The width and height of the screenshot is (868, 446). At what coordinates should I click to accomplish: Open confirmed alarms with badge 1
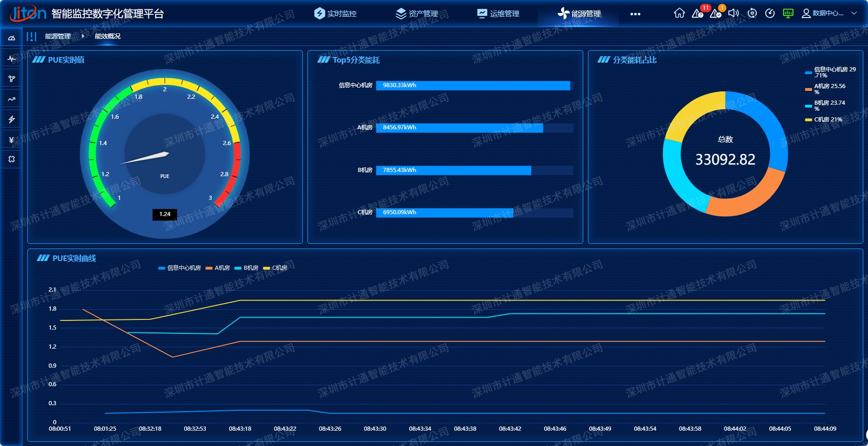(x=715, y=13)
